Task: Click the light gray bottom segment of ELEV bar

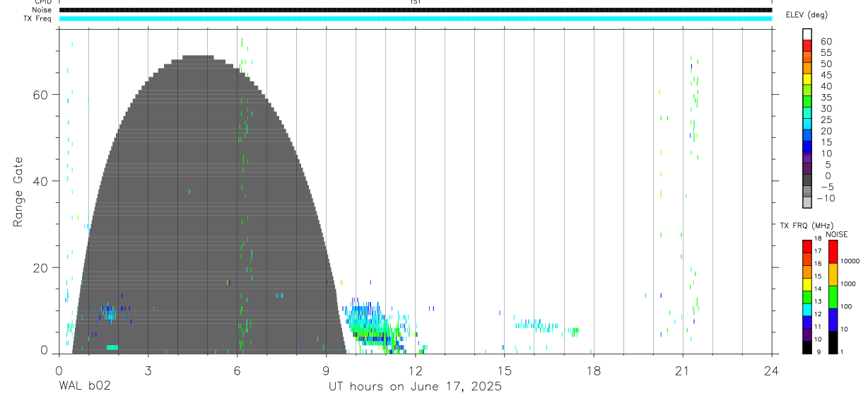Action: pos(807,202)
